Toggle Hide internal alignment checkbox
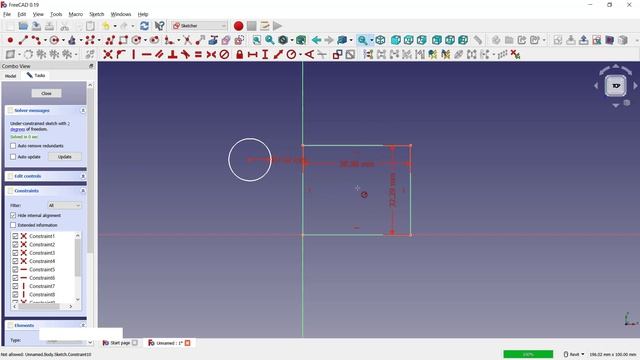 coord(13,215)
